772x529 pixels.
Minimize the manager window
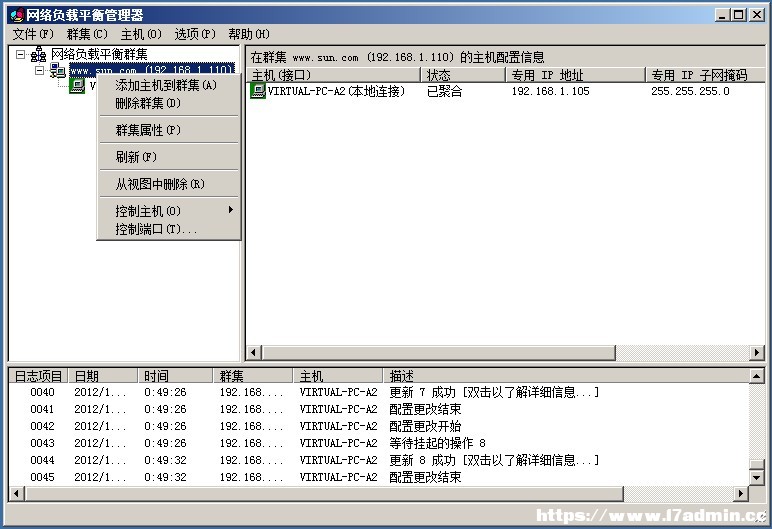click(x=722, y=15)
